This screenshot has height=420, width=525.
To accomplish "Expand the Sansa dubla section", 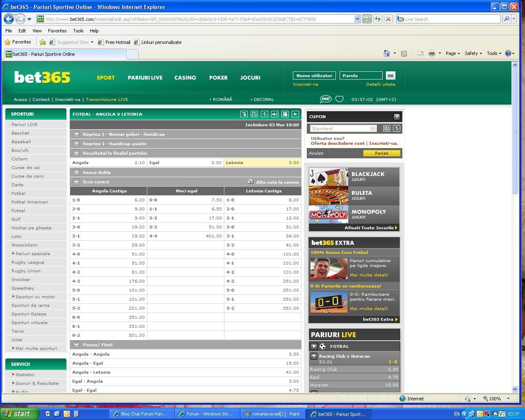I will click(x=76, y=172).
